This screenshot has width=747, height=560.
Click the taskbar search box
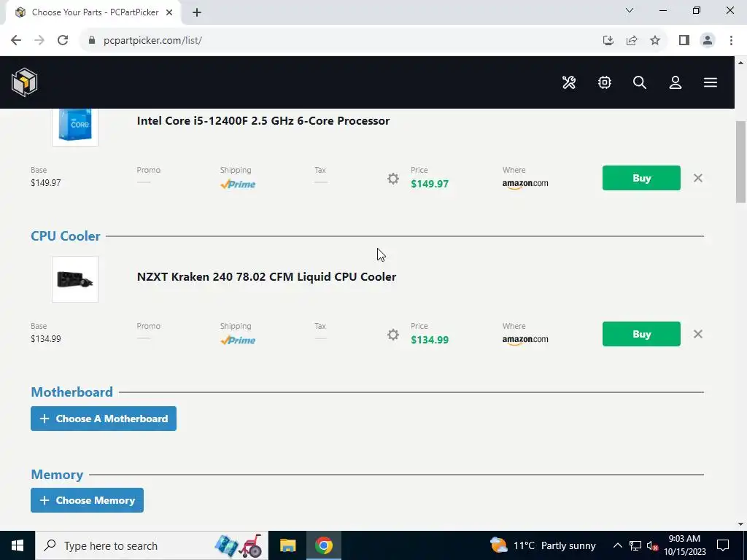point(152,545)
